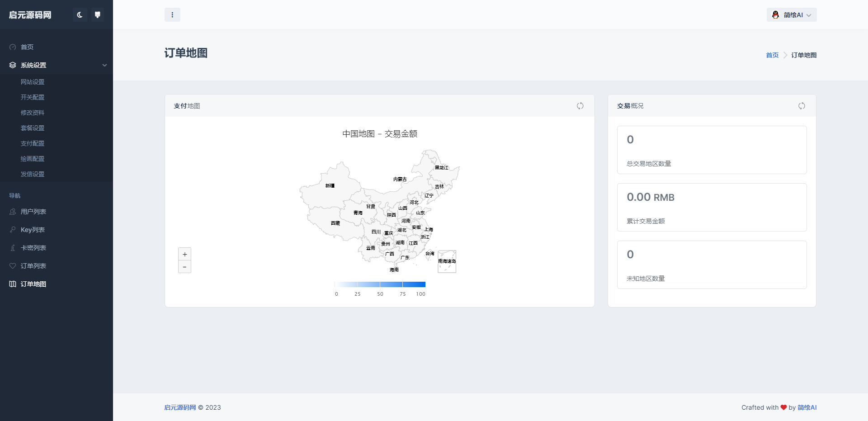Open 卡密列表 from the sidebar
Image resolution: width=868 pixels, height=421 pixels.
click(x=33, y=248)
